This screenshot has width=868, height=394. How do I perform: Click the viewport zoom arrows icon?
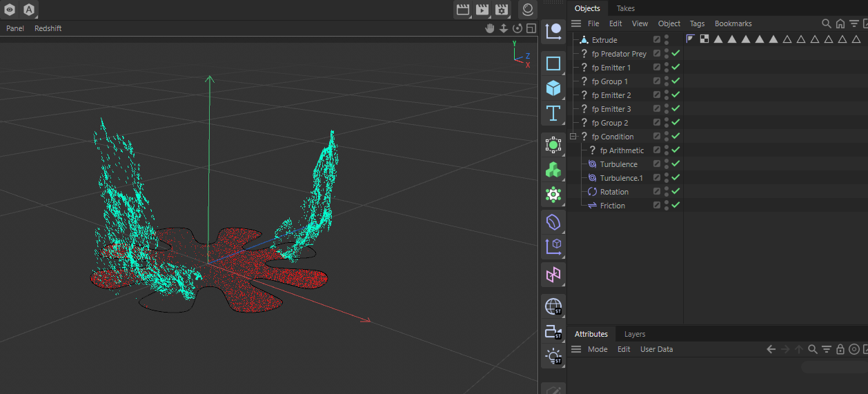(x=504, y=28)
